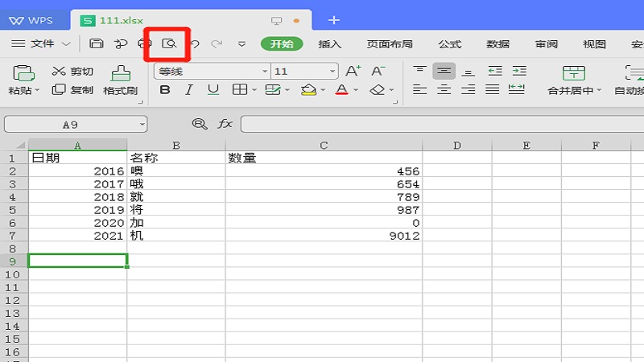Toggle bold formatting

coord(165,89)
